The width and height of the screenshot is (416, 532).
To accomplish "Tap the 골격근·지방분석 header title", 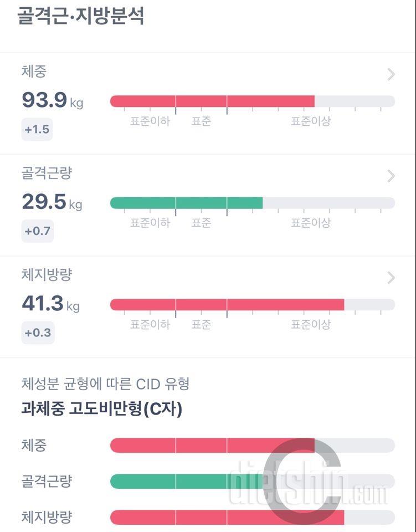I will click(81, 16).
